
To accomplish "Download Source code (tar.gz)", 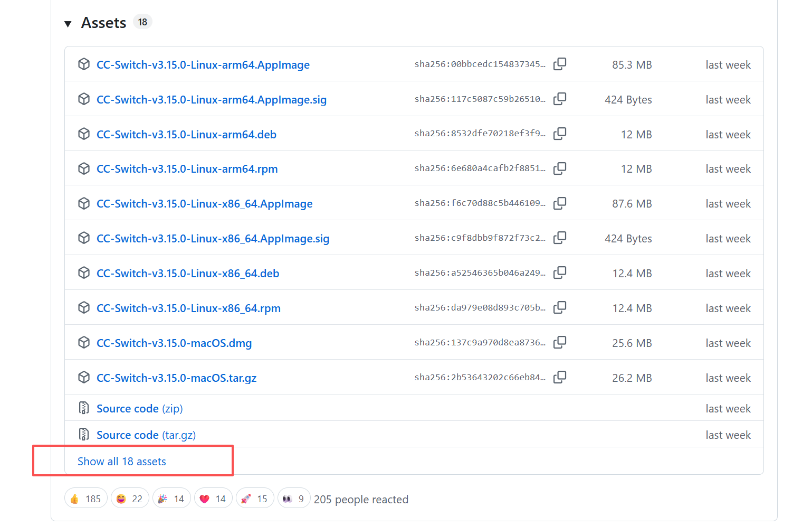I will click(x=146, y=435).
